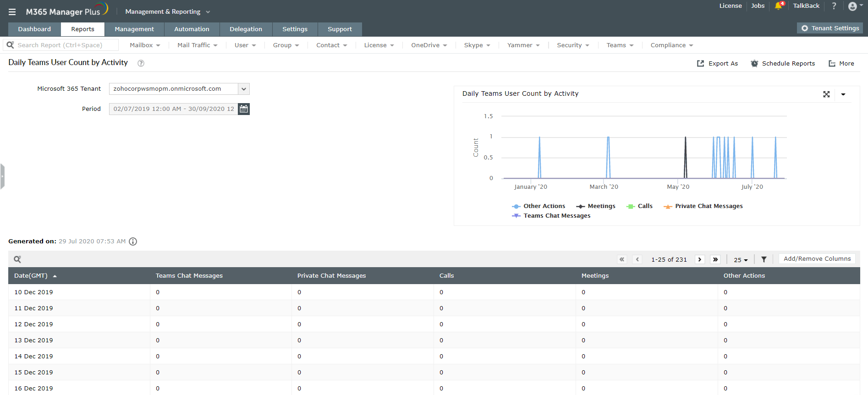The image size is (868, 395).
Task: Open the calendar date picker icon
Action: coord(244,109)
